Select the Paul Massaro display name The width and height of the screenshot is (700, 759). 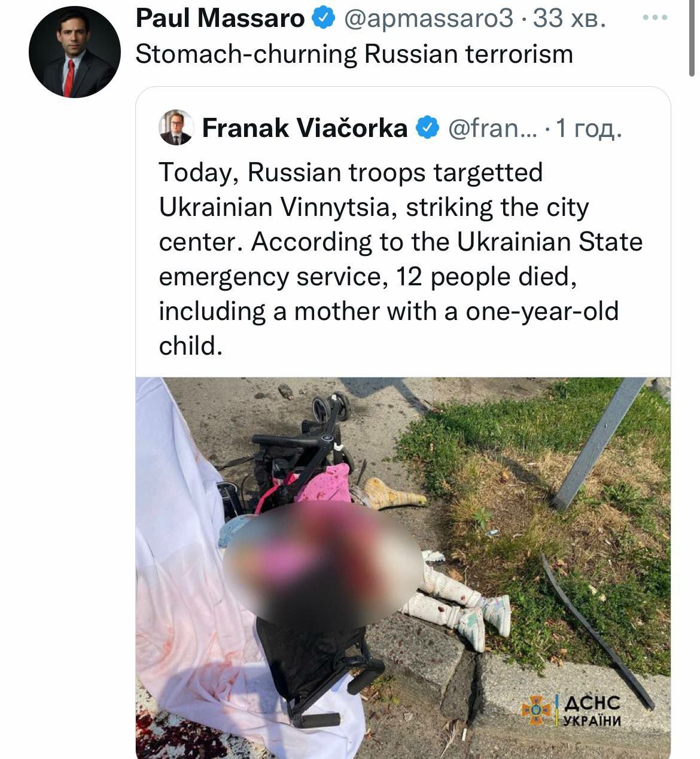click(220, 19)
